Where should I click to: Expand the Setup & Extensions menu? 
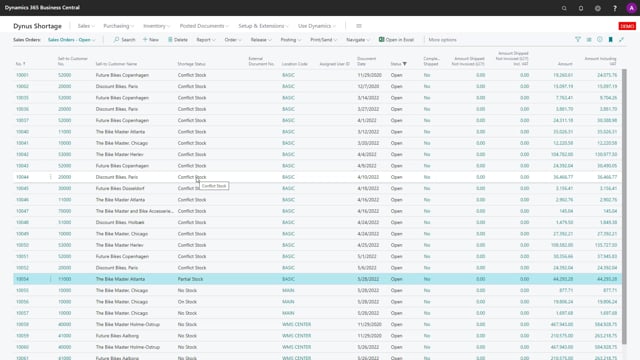click(x=263, y=26)
